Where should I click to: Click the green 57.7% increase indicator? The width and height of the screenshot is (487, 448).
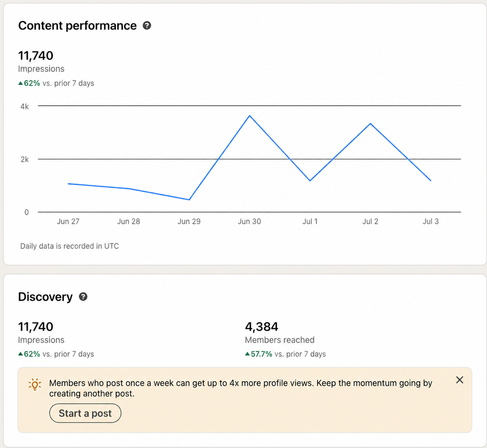pos(259,354)
